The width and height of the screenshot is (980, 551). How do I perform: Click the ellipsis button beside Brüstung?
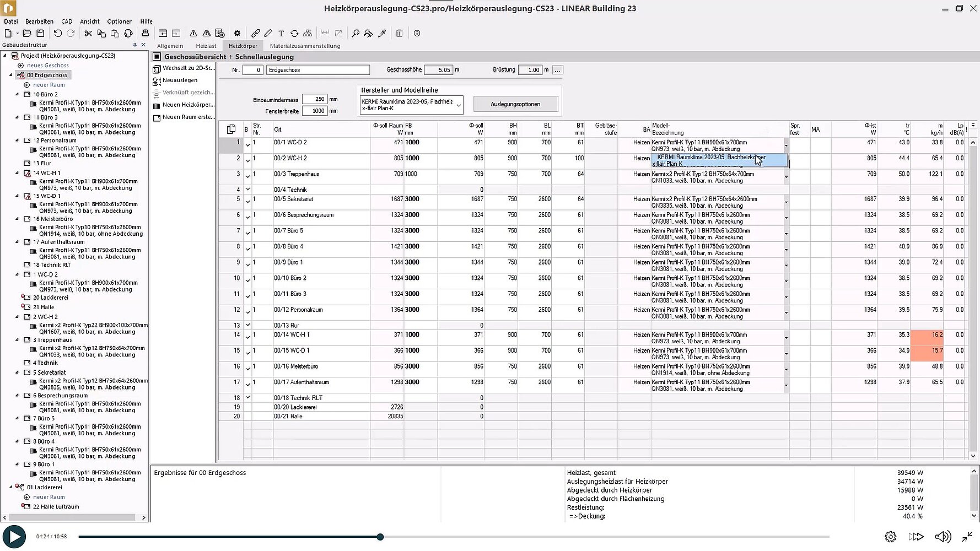tap(558, 70)
